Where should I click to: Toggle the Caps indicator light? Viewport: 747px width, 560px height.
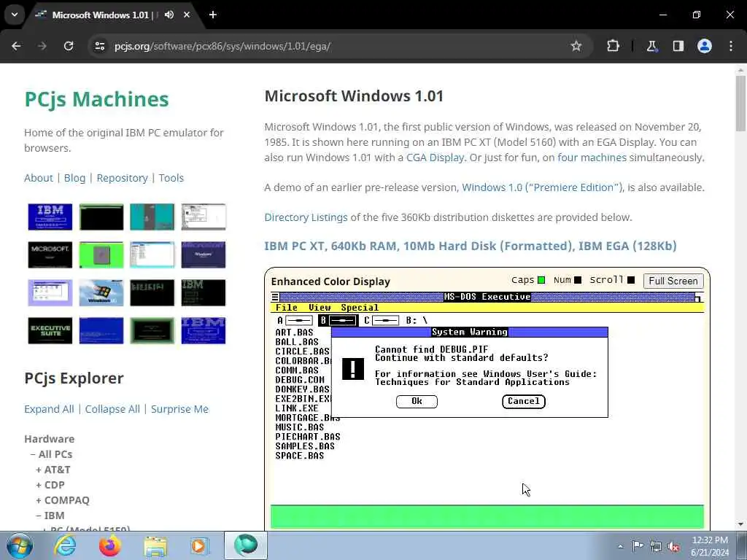click(541, 280)
